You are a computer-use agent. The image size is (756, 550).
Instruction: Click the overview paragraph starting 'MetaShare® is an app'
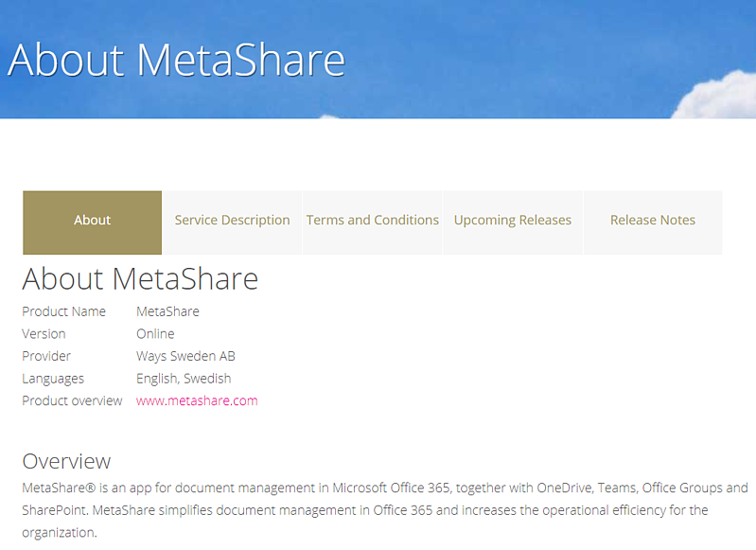(385, 510)
